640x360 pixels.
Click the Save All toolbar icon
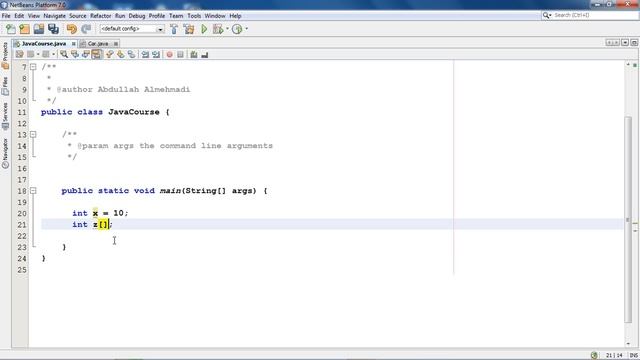tap(53, 29)
